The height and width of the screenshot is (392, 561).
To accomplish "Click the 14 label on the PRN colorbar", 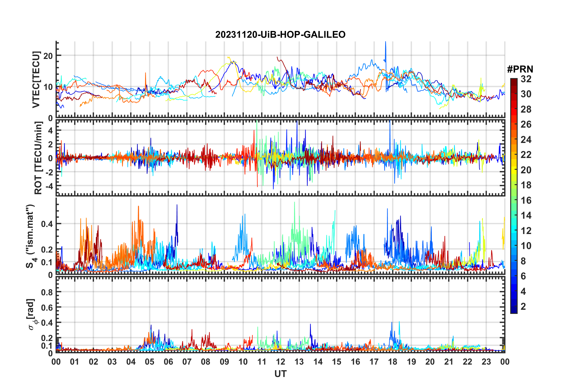I will pyautogui.click(x=526, y=215).
